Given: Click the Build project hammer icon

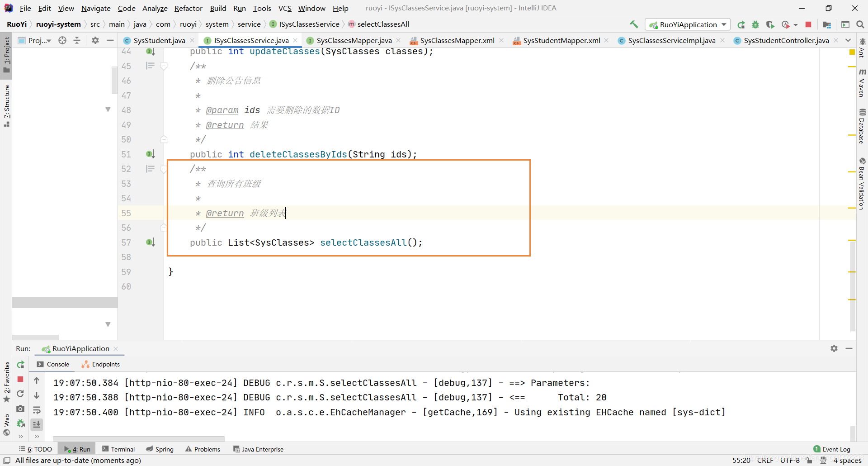Looking at the screenshot, I should click(634, 24).
